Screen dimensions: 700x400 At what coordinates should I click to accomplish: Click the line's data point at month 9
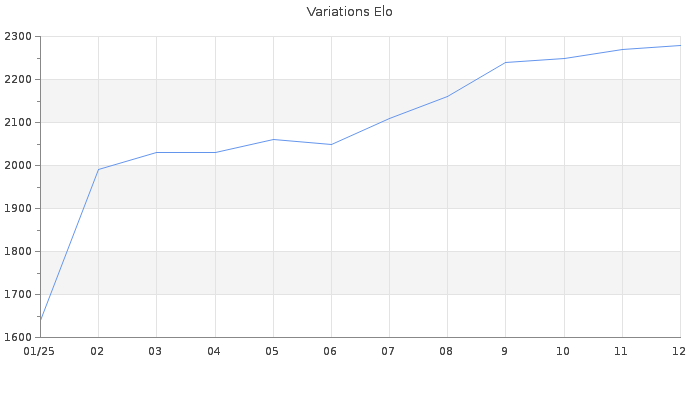[505, 62]
